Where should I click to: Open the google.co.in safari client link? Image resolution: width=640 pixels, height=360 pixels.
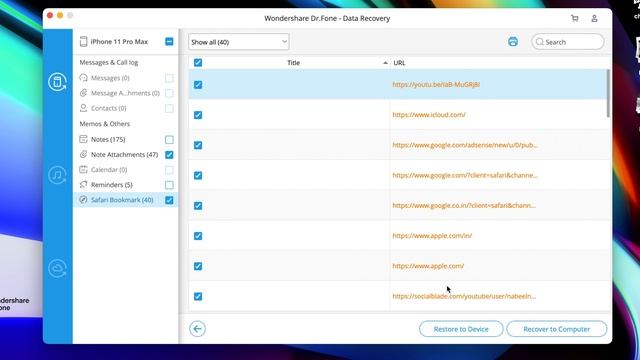464,205
